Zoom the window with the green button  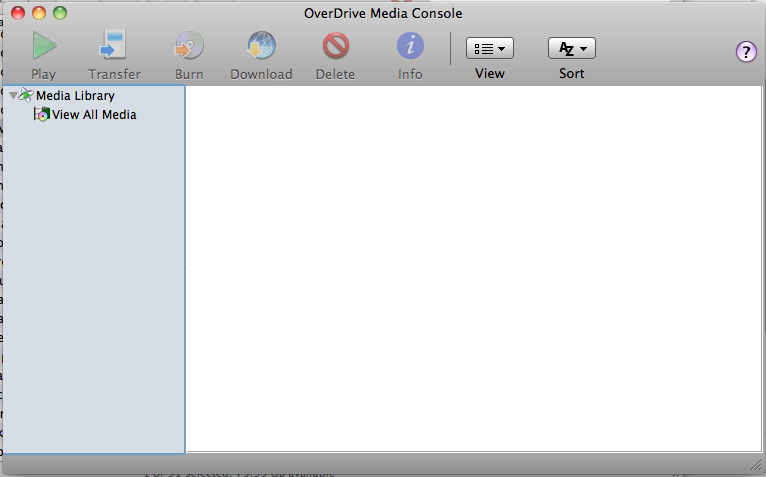click(60, 13)
